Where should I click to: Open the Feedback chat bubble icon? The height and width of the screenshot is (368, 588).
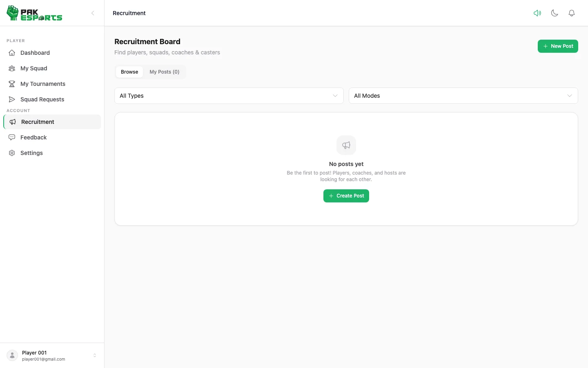(12, 137)
